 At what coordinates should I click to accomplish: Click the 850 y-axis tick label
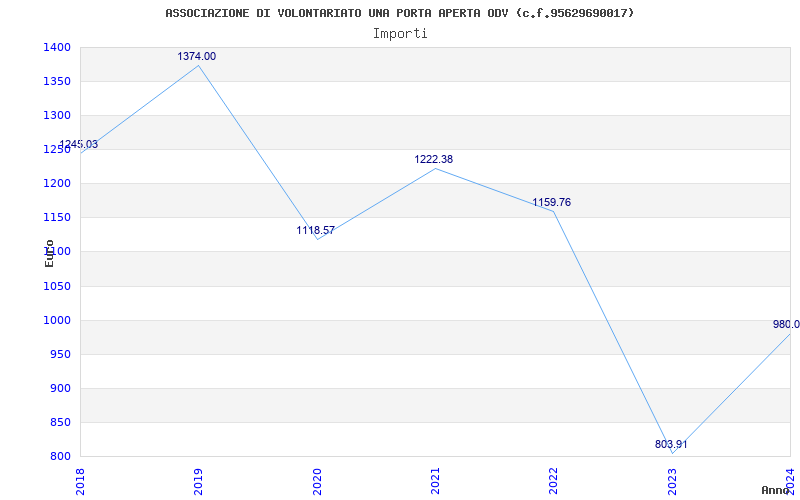click(60, 422)
